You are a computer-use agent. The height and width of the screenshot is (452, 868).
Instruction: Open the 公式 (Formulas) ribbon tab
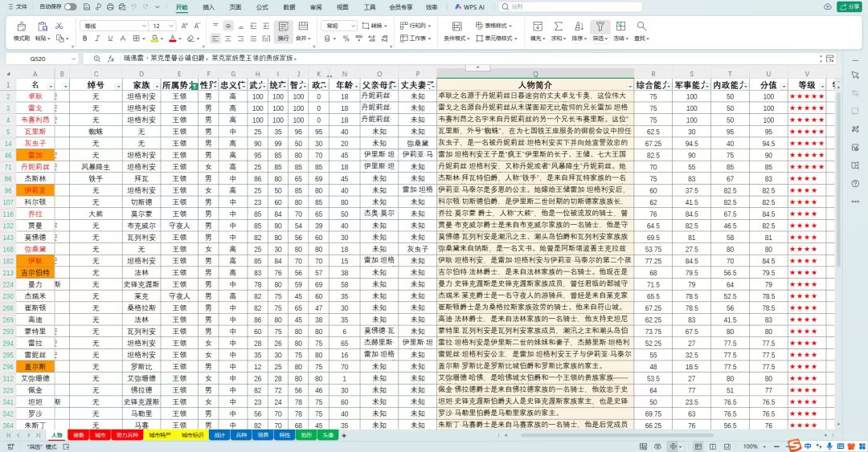click(x=262, y=7)
